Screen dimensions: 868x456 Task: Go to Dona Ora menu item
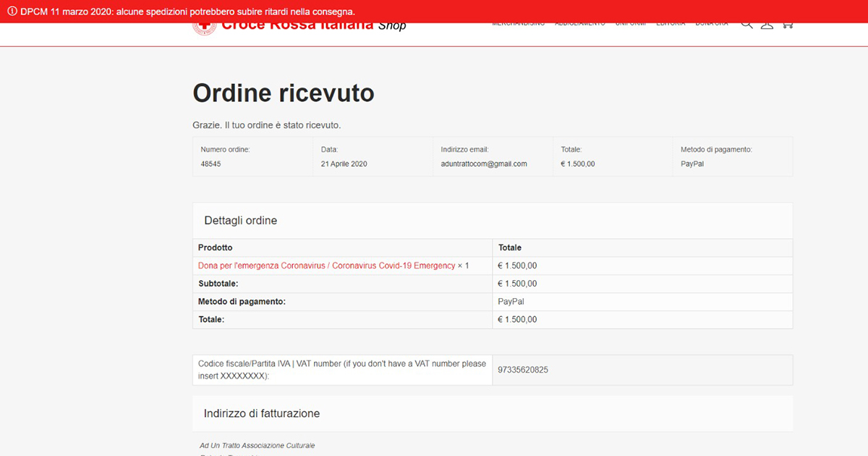coord(712,25)
